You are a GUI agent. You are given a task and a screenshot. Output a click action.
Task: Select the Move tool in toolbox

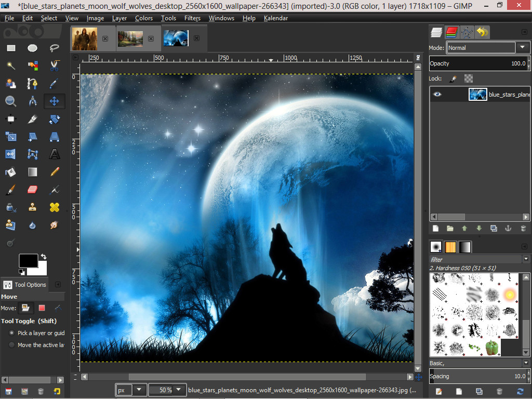click(x=54, y=101)
